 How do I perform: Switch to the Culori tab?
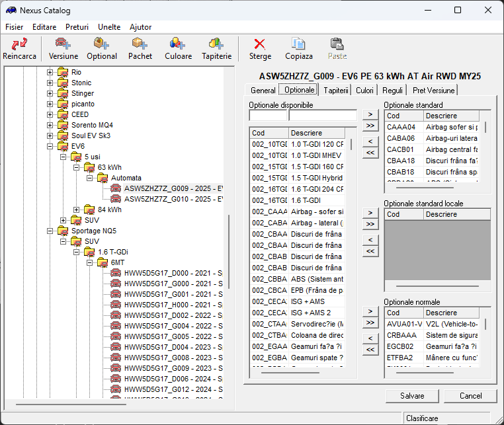coord(364,91)
